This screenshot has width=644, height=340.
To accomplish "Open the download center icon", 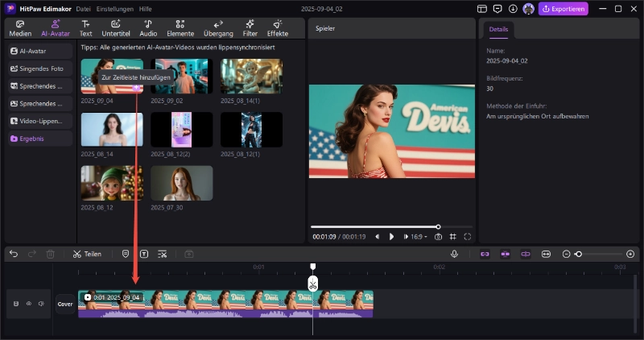I will [513, 9].
